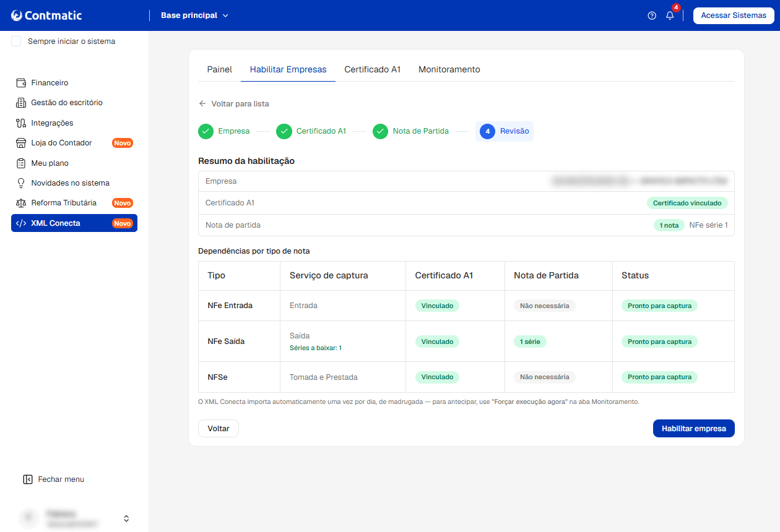The image size is (780, 532).
Task: Click the NFSe row label
Action: pos(217,377)
